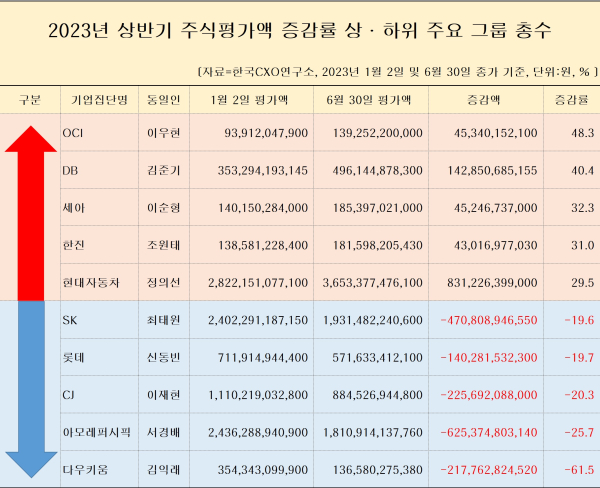This screenshot has width=600, height=488.
Task: Select the 6월 30일 평가액 header
Action: pos(369,100)
